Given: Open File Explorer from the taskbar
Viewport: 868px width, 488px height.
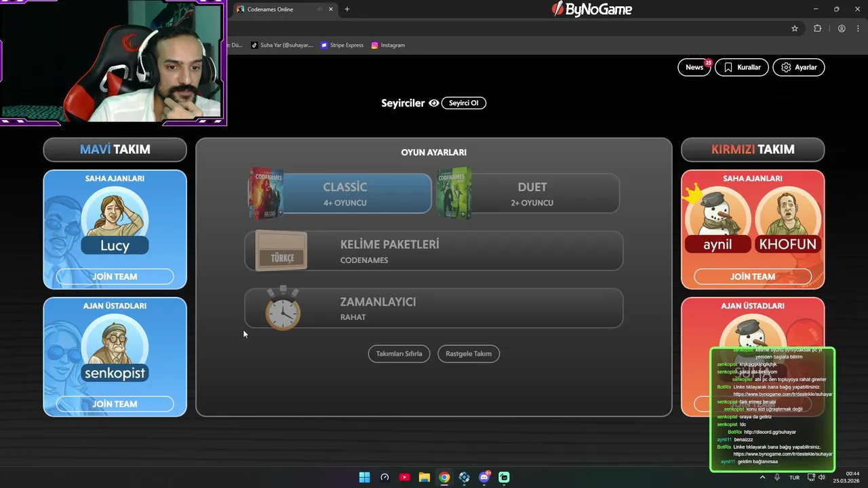Looking at the screenshot, I should (425, 477).
